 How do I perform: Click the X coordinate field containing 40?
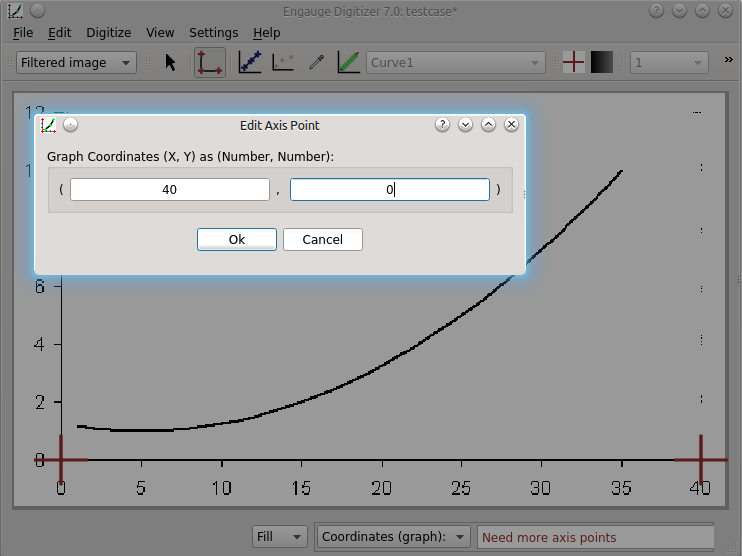coord(169,189)
